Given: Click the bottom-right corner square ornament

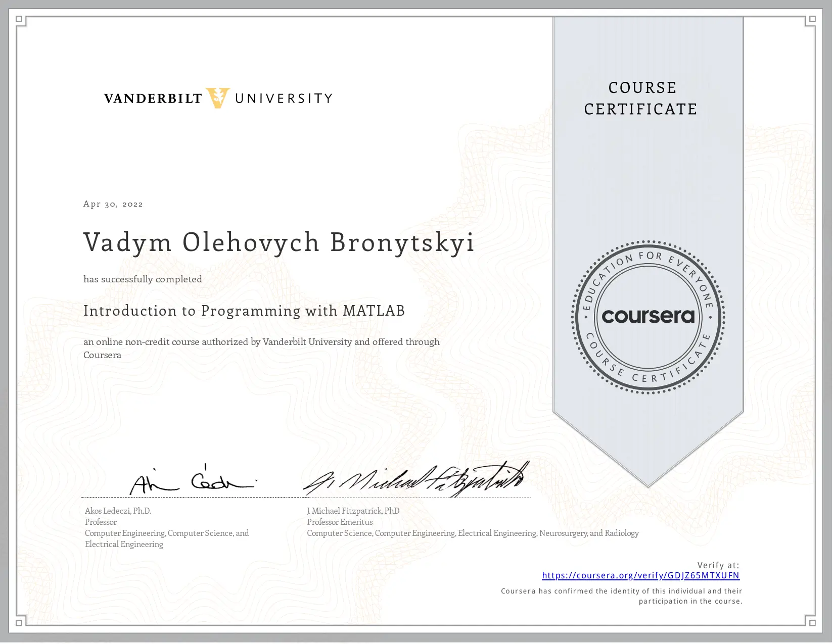Looking at the screenshot, I should (x=812, y=622).
